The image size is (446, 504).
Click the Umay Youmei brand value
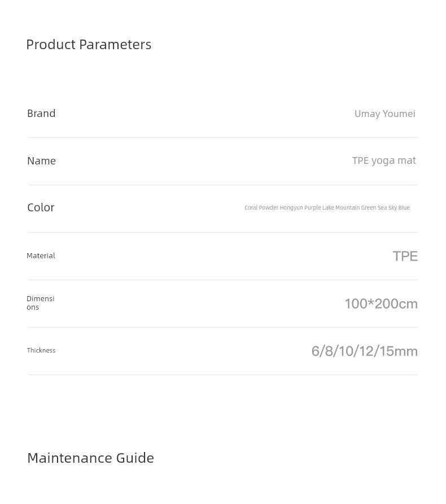click(x=384, y=114)
